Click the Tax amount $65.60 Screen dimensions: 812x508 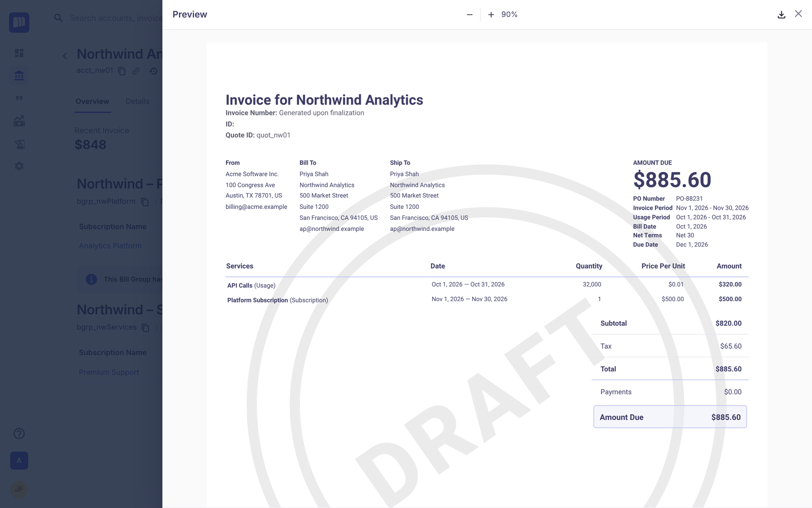pos(731,346)
